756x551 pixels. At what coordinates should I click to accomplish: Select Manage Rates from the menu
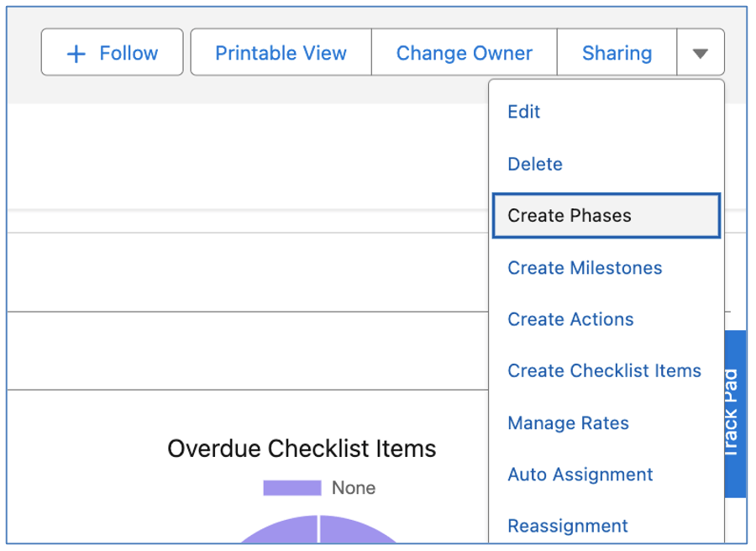tap(568, 422)
